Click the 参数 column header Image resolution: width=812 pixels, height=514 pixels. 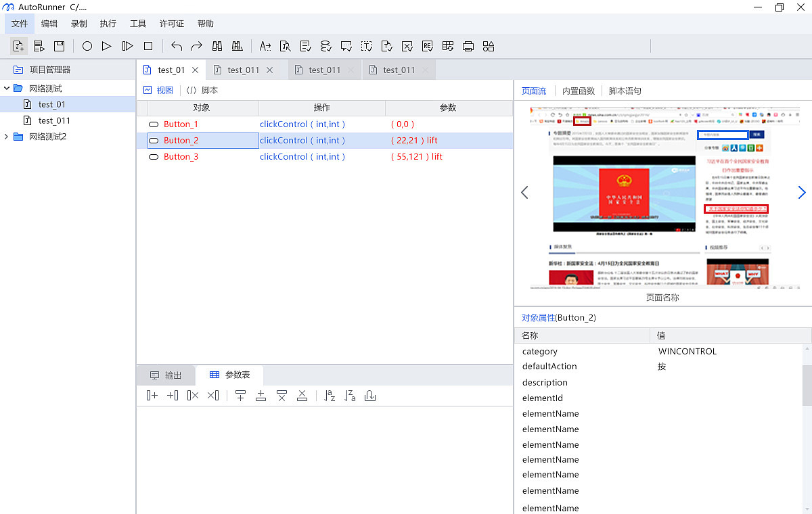click(x=448, y=108)
